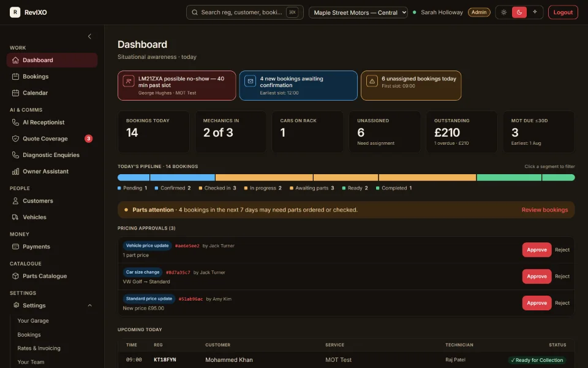Click the Admin role badge
The height and width of the screenshot is (368, 588).
[479, 12]
